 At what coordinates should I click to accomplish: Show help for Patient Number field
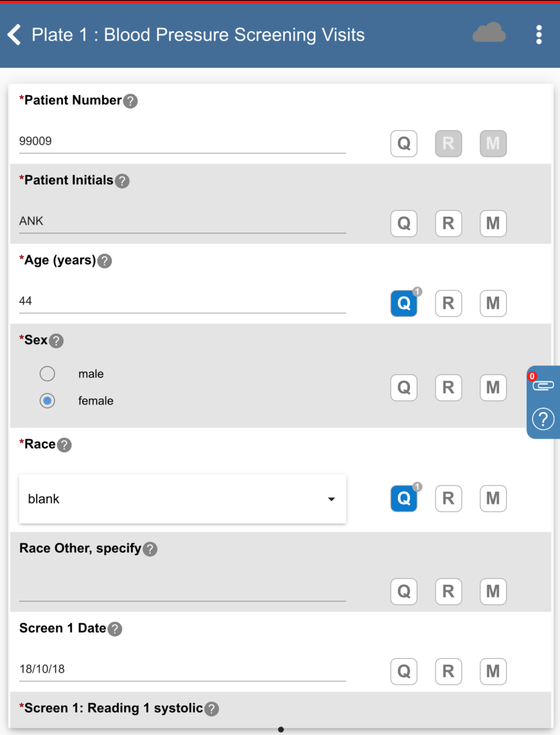(x=130, y=101)
